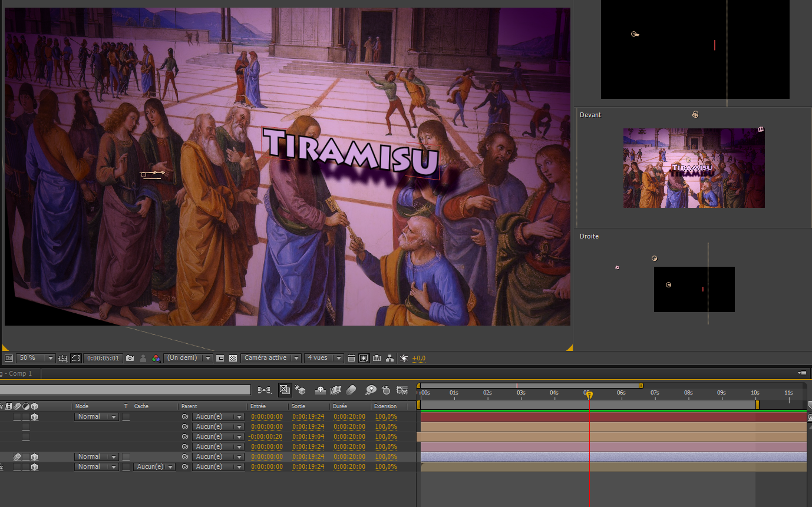
Task: Click the show channel RGB color icon
Action: (156, 358)
